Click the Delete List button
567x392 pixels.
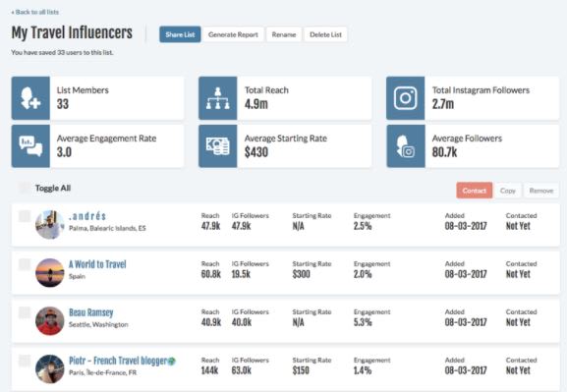coord(325,34)
